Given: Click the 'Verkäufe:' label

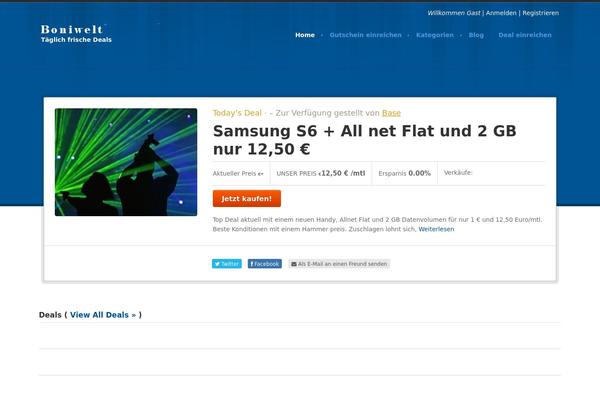Looking at the screenshot, I should (x=458, y=173).
